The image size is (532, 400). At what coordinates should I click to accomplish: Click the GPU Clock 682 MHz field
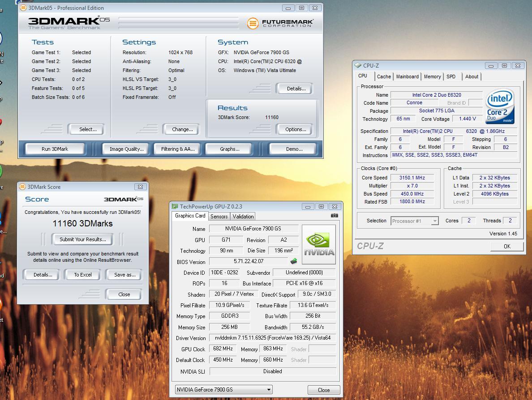[223, 349]
